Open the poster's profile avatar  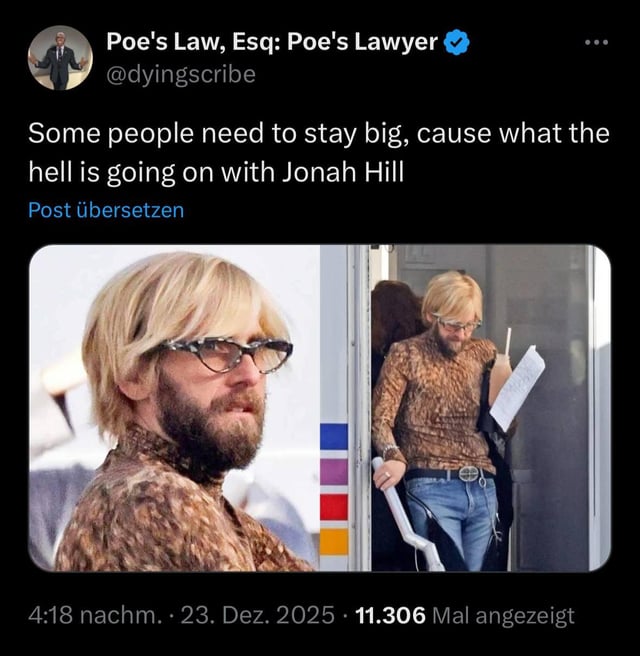(60, 58)
